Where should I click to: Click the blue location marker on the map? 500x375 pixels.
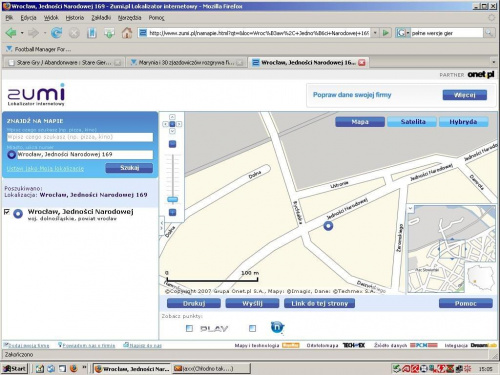pyautogui.click(x=328, y=226)
